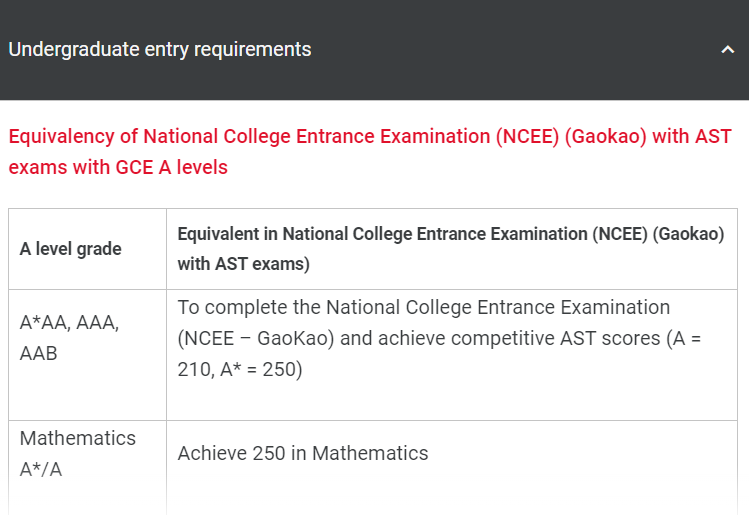Click the '210, A* = 250)' score line
The height and width of the screenshot is (515, 749).
coord(240,369)
